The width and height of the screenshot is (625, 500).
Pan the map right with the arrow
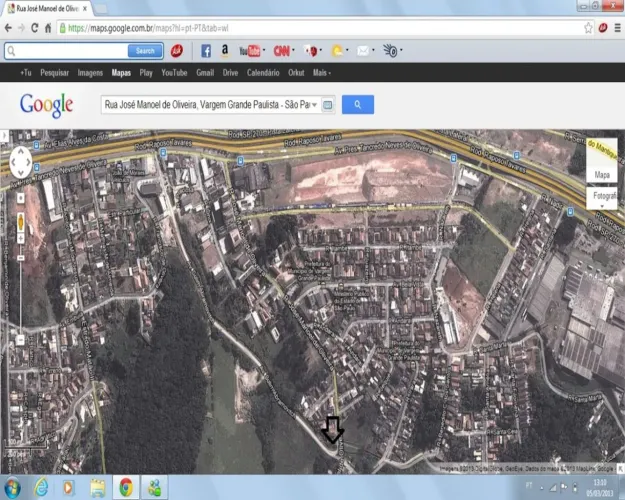click(28, 162)
